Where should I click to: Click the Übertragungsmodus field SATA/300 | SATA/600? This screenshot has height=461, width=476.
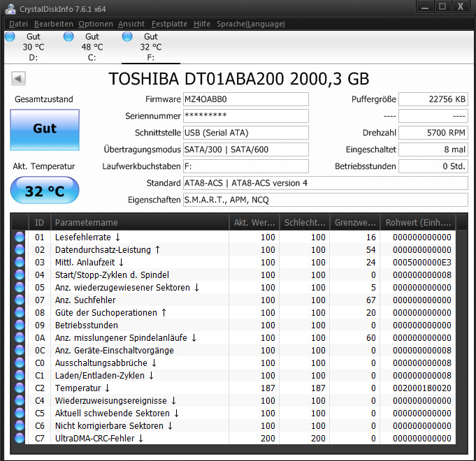tap(246, 149)
